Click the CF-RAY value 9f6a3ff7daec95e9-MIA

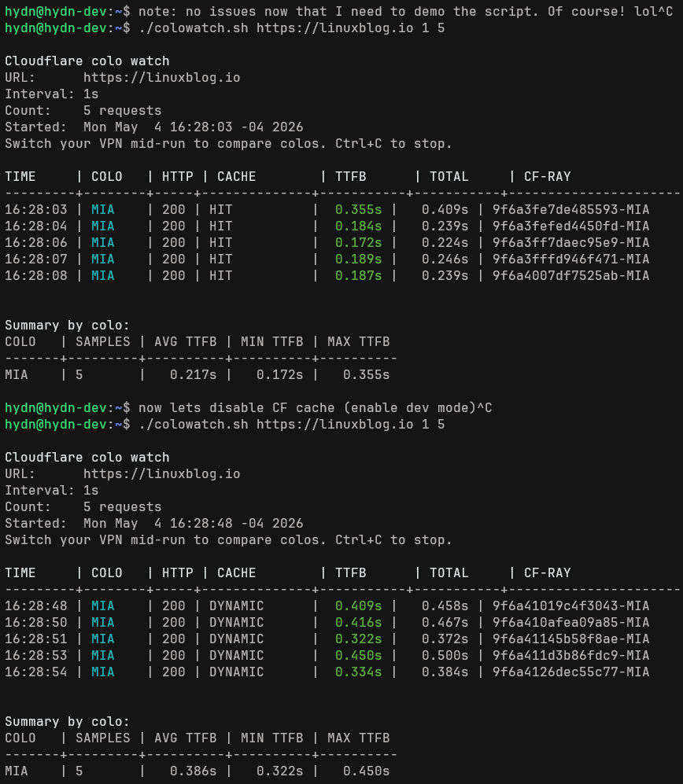coord(570,242)
